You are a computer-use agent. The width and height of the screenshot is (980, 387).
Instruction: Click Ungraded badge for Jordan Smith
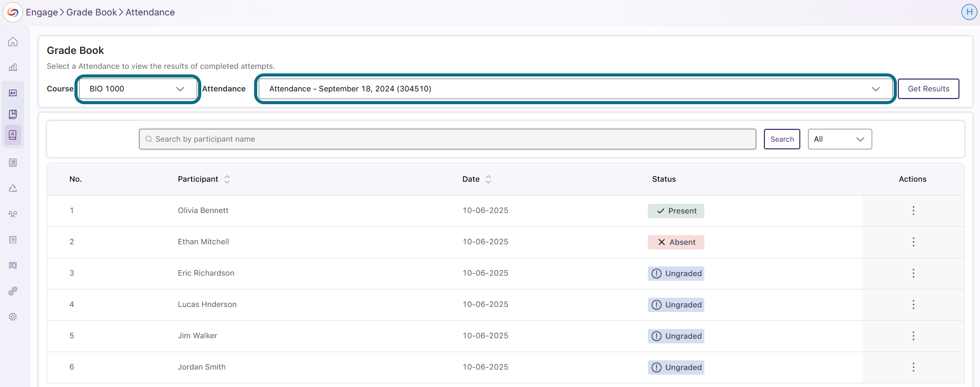coord(676,367)
